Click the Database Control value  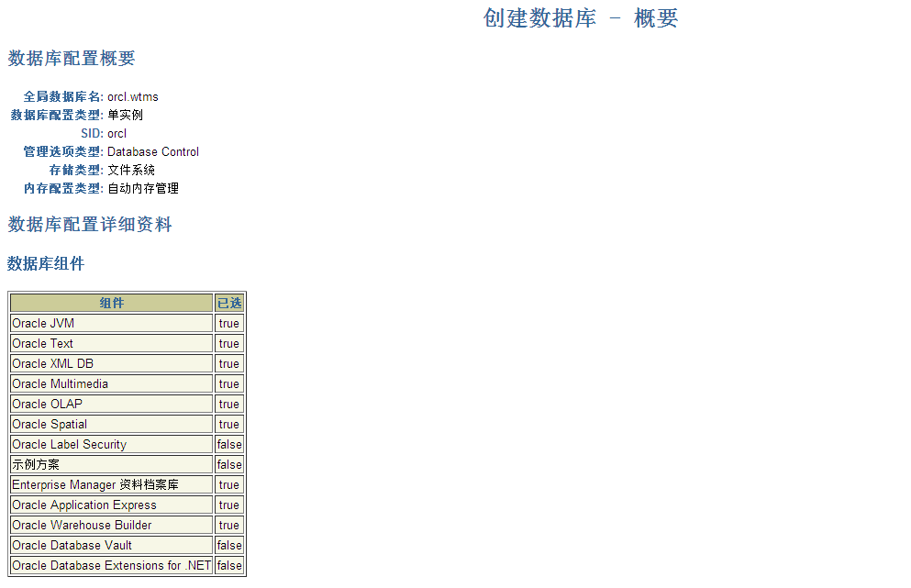pos(153,151)
